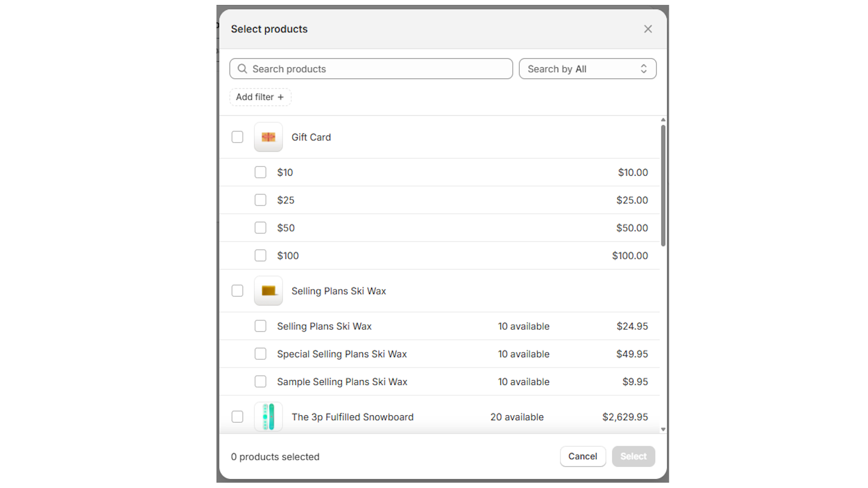
Task: Click the Selling Plans Ski Wax thumbnail
Action: (268, 291)
